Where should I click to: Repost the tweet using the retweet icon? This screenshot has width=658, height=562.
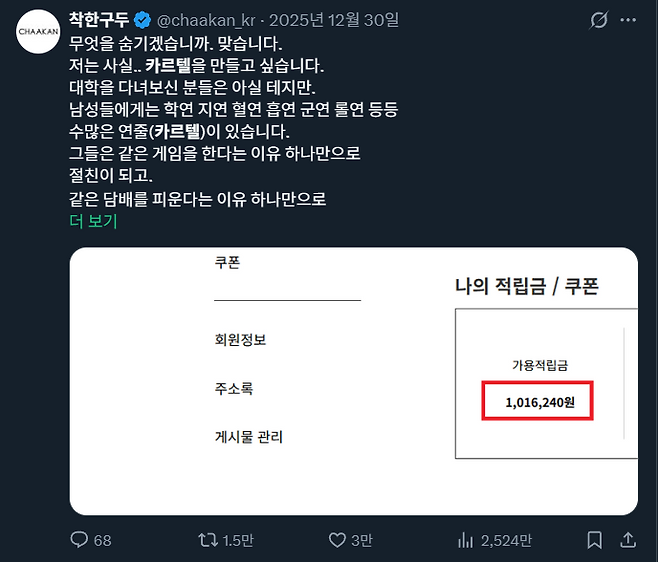[x=208, y=540]
